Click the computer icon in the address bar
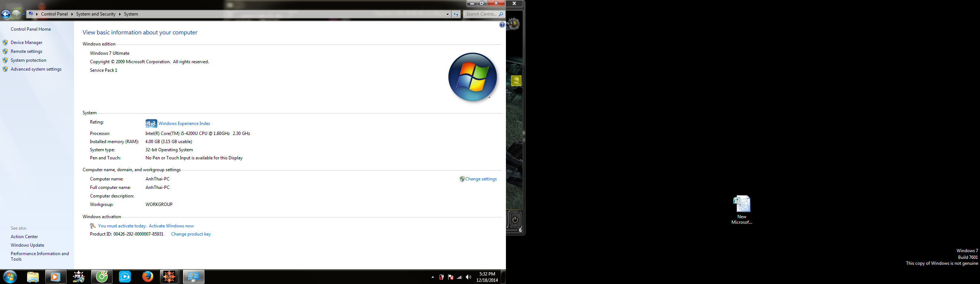980x284 pixels. click(x=31, y=14)
